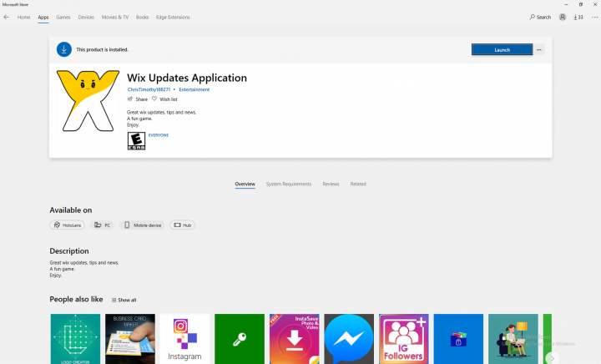Select the Overview tab

click(245, 184)
